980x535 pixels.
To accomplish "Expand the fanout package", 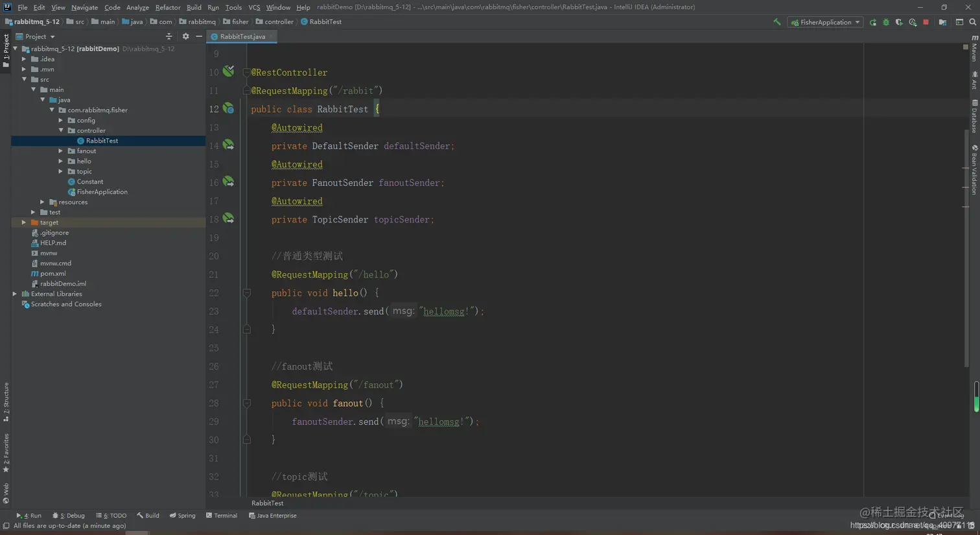I will [x=61, y=151].
